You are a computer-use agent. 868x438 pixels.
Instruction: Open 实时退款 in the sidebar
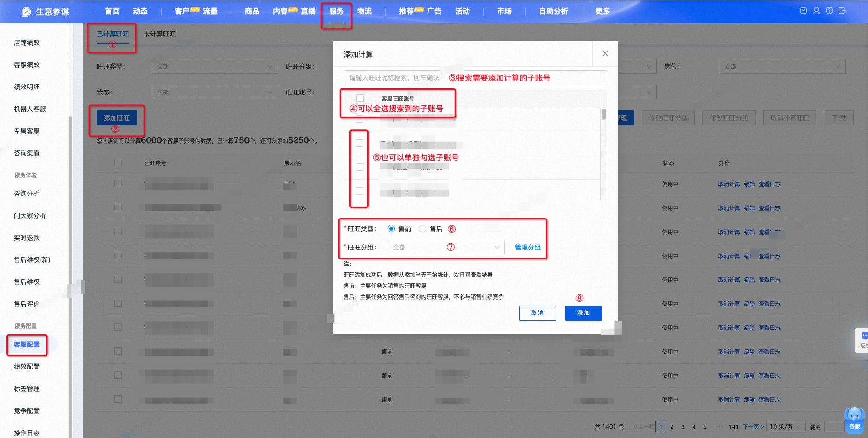point(27,237)
